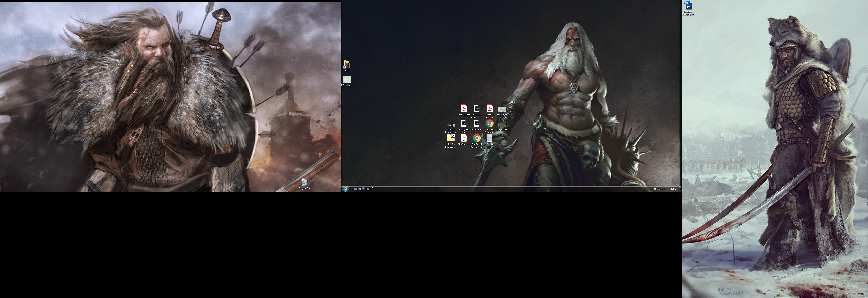Click the 8:05 PM clock

[673, 189]
